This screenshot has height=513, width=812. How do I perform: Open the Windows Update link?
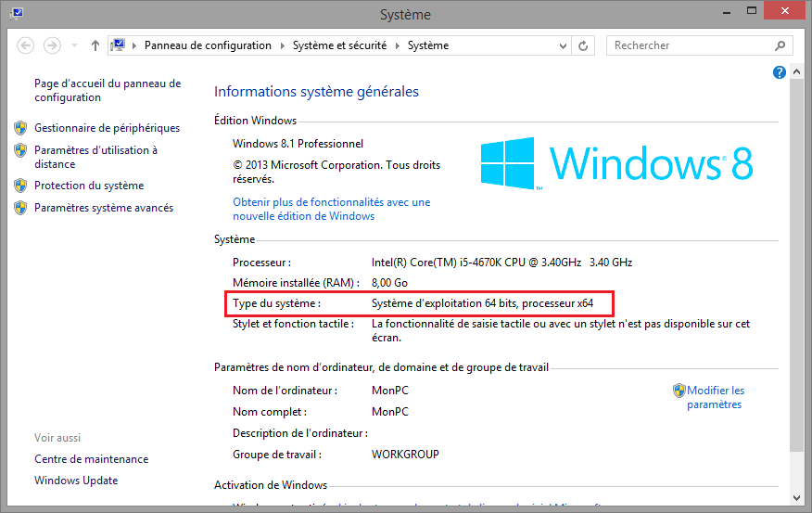coord(76,481)
